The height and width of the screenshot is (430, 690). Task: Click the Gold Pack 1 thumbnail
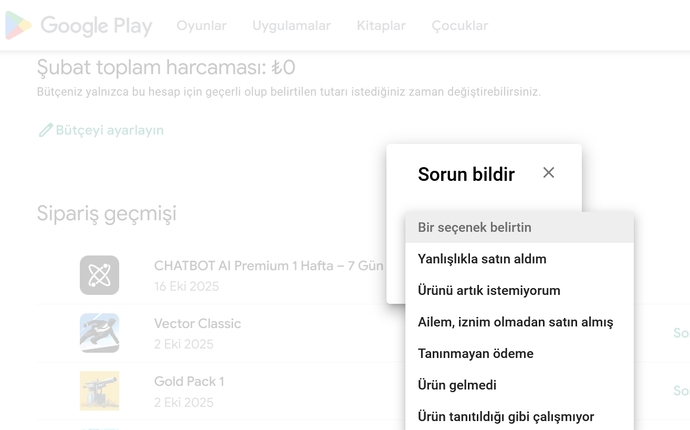99,391
